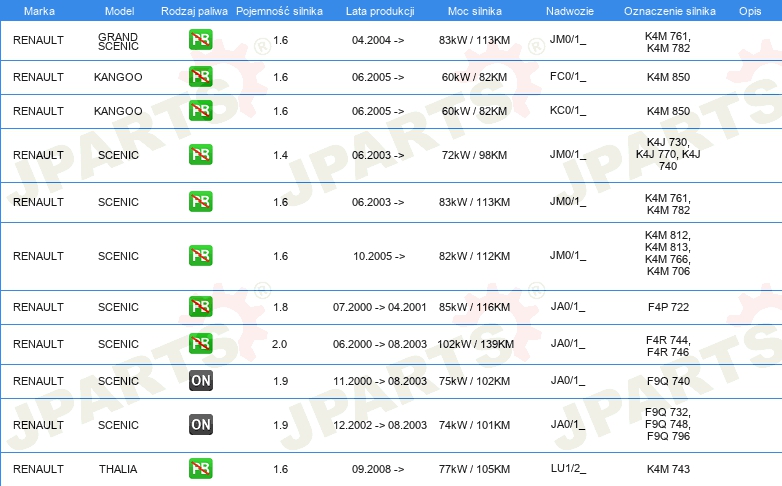Select the 102kW / 139KM power cell
The width and height of the screenshot is (782, 486).
[475, 344]
